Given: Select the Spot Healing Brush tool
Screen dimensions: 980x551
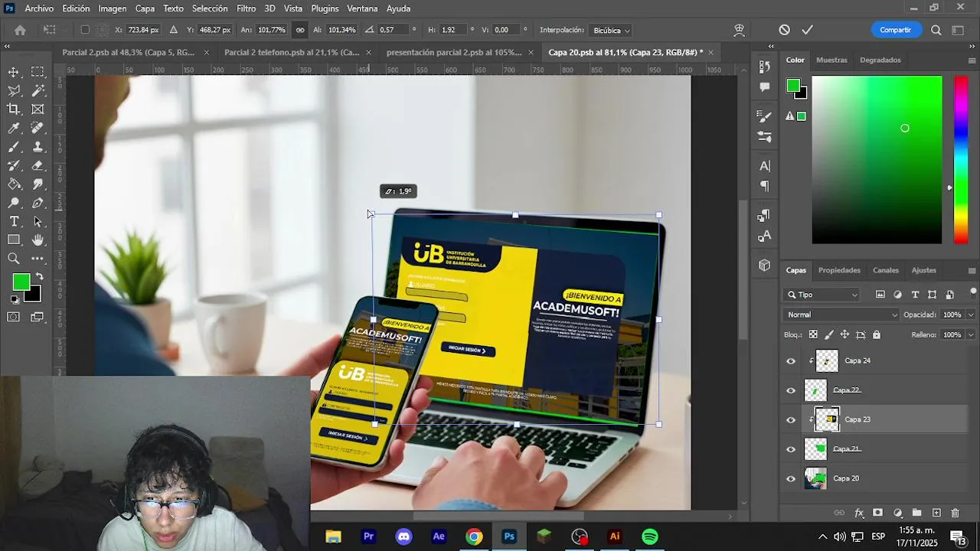Looking at the screenshot, I should click(38, 128).
